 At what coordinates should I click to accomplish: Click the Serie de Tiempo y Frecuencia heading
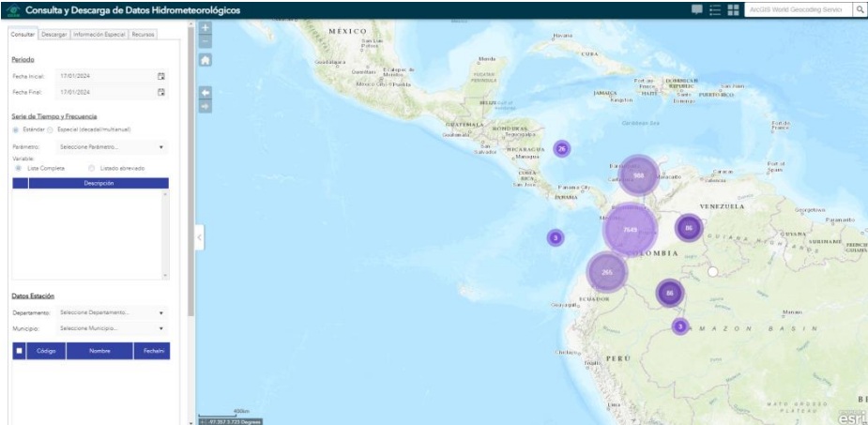tap(54, 116)
